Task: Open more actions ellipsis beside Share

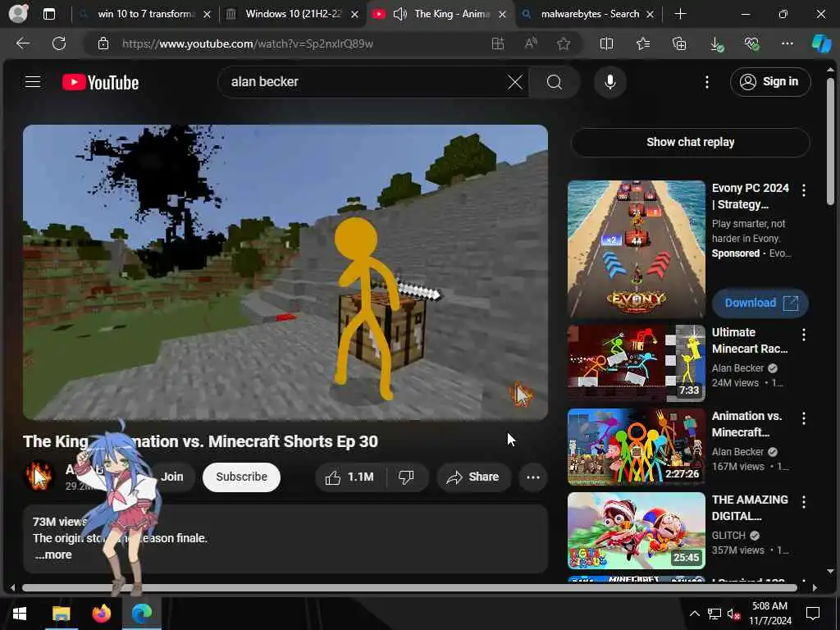Action: click(533, 477)
